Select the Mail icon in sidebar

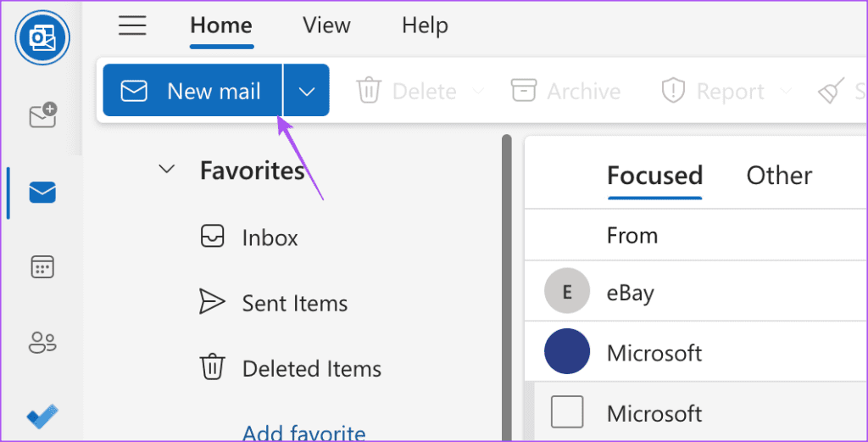click(42, 193)
